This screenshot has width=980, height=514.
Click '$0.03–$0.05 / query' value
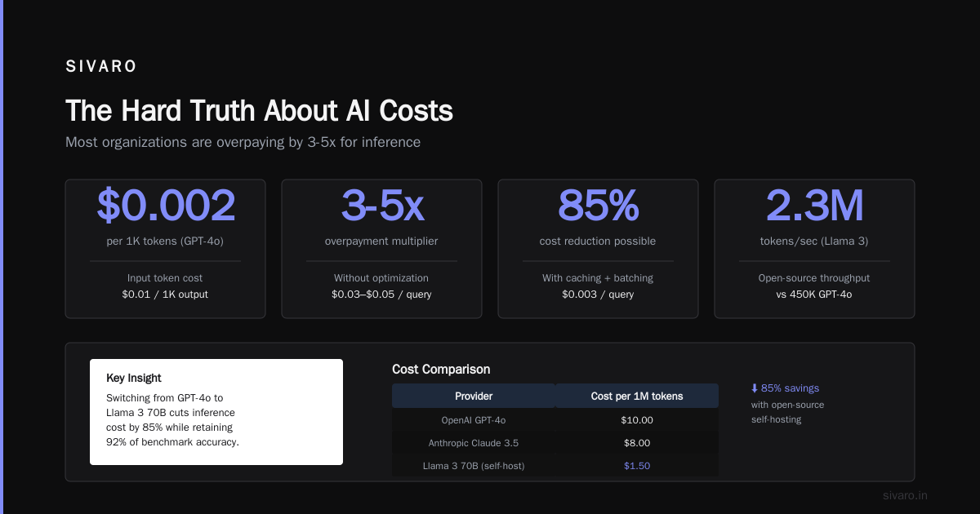pos(381,295)
